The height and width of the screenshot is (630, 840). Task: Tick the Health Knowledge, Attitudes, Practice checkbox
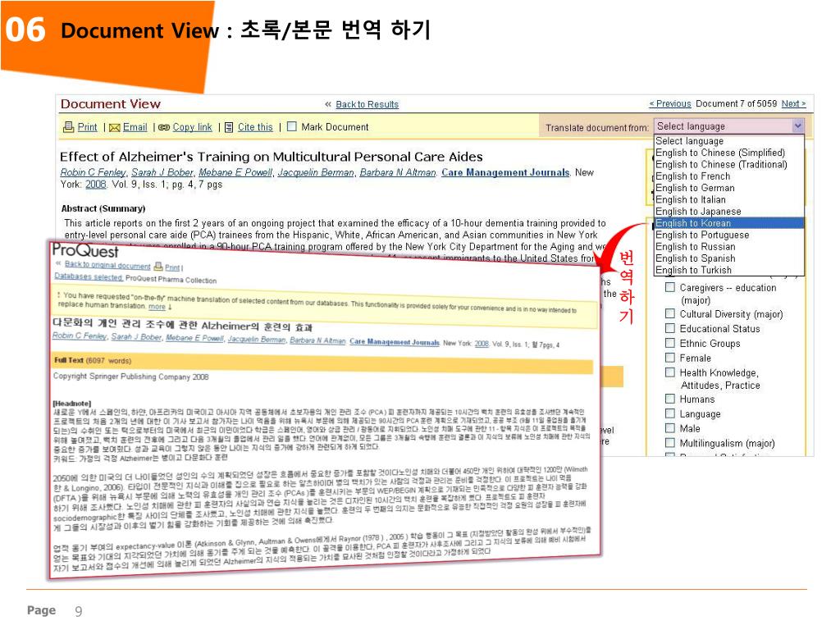[x=669, y=372]
